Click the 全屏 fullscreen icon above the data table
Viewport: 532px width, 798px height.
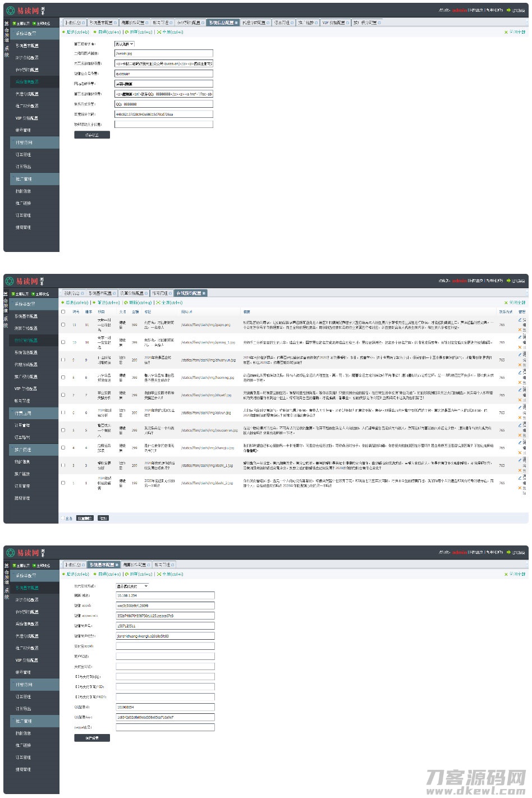(159, 302)
